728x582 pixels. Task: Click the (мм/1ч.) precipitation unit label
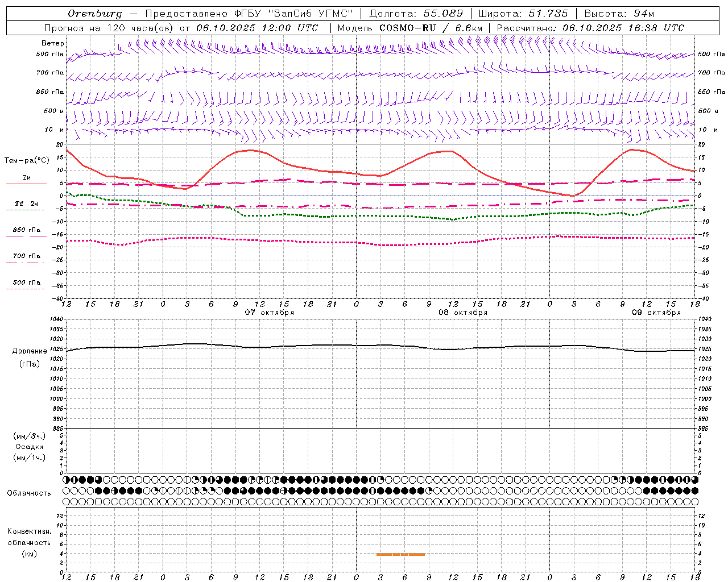click(x=30, y=458)
